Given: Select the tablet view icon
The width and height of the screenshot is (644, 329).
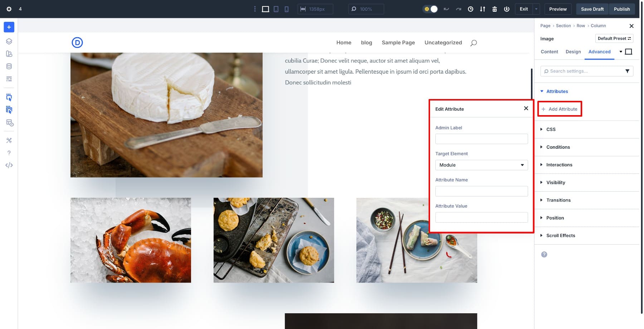Looking at the screenshot, I should 276,9.
